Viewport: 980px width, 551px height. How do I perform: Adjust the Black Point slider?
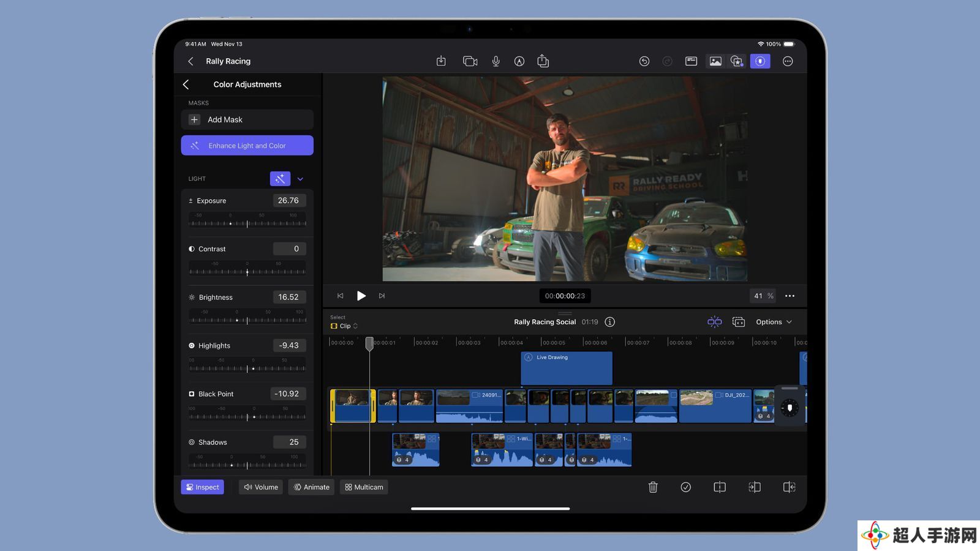(x=247, y=414)
